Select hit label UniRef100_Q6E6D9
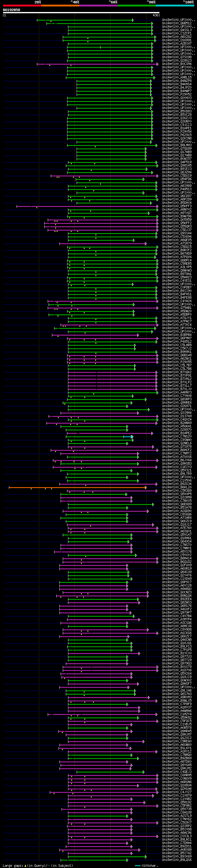The width and height of the screenshot is (197, 868). tap(177, 504)
